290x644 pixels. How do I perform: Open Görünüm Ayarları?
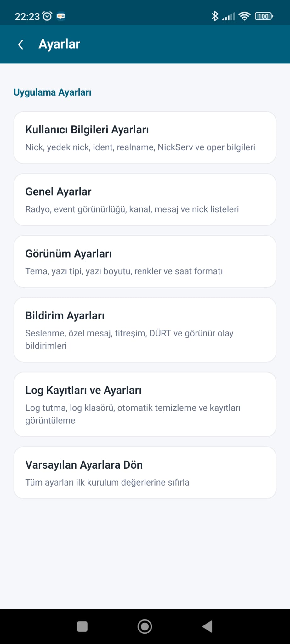[x=145, y=261]
